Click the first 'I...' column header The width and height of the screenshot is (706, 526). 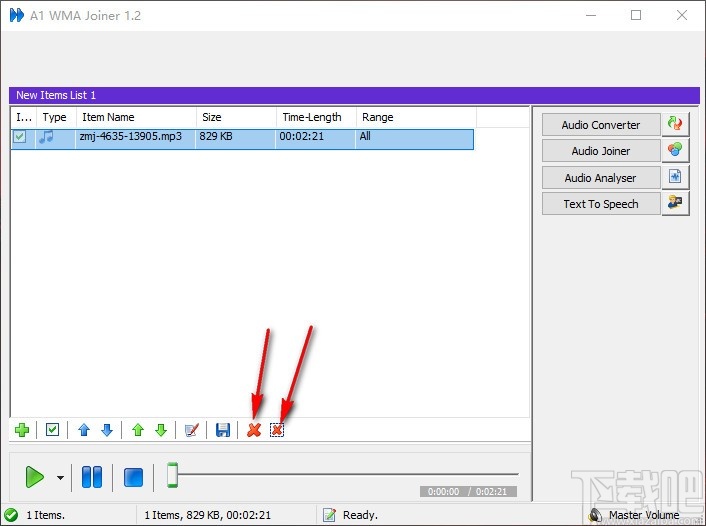[x=24, y=117]
